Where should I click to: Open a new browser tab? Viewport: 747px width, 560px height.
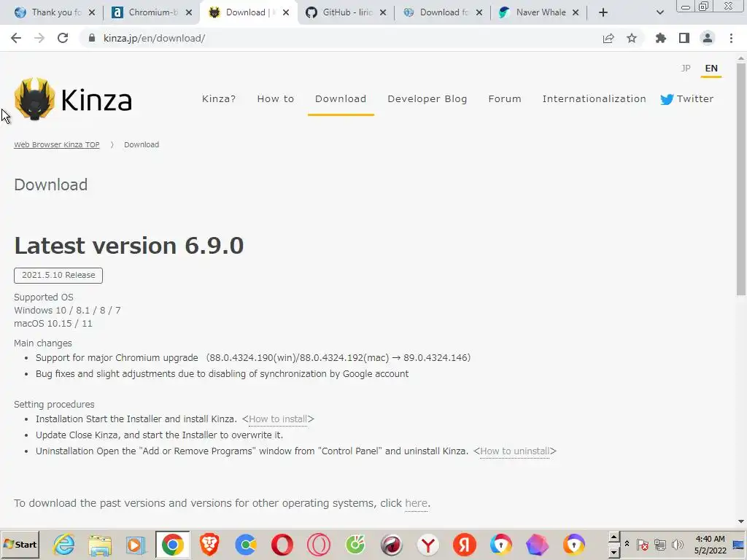pos(603,12)
